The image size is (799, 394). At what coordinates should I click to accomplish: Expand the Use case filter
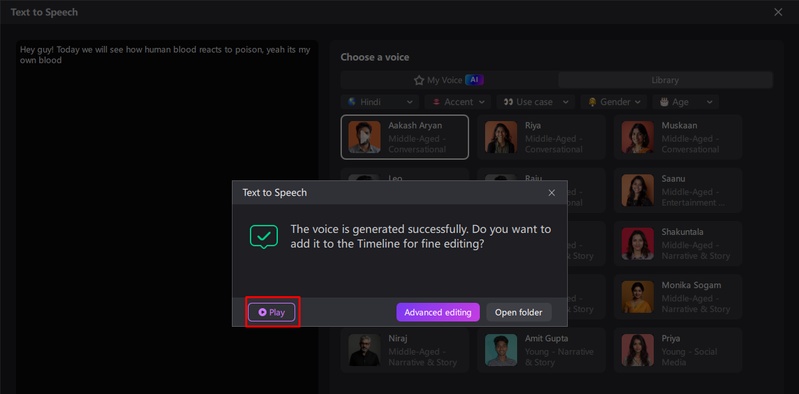click(536, 102)
